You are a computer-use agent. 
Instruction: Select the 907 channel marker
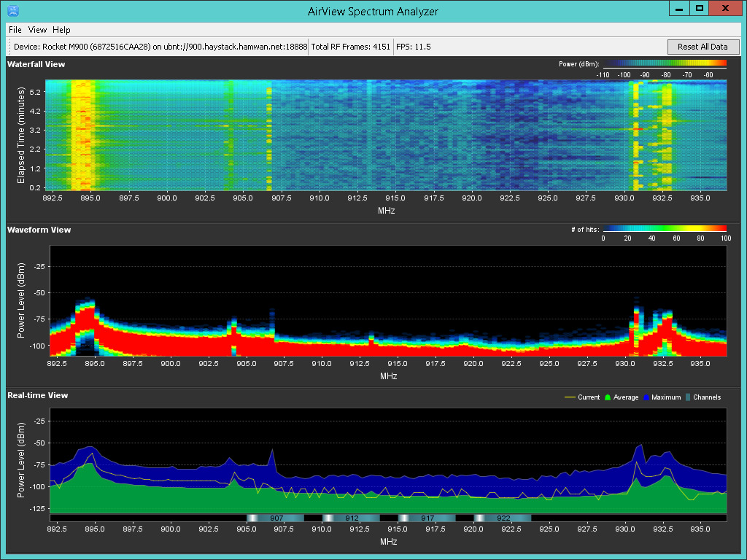[x=275, y=518]
